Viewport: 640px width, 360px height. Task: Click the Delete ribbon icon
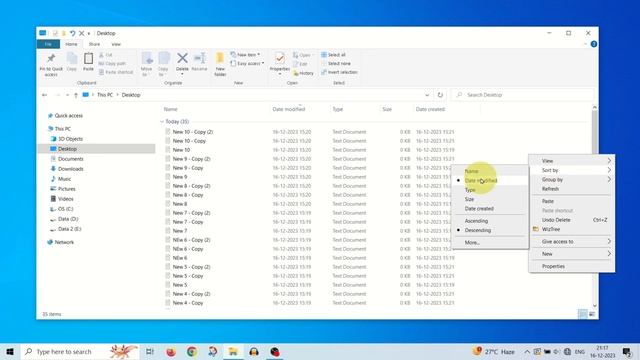click(182, 64)
